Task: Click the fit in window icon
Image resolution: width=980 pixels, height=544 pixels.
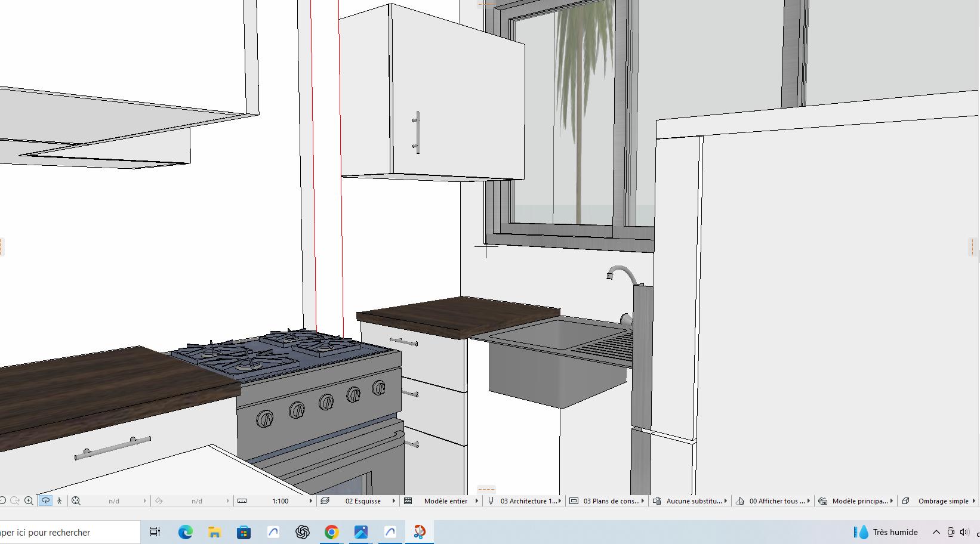Action: [x=76, y=501]
